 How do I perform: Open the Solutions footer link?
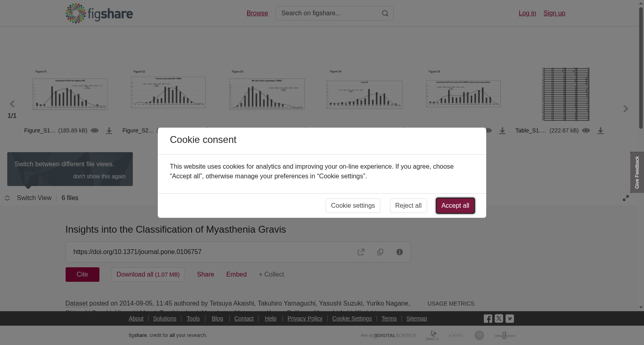tap(165, 318)
